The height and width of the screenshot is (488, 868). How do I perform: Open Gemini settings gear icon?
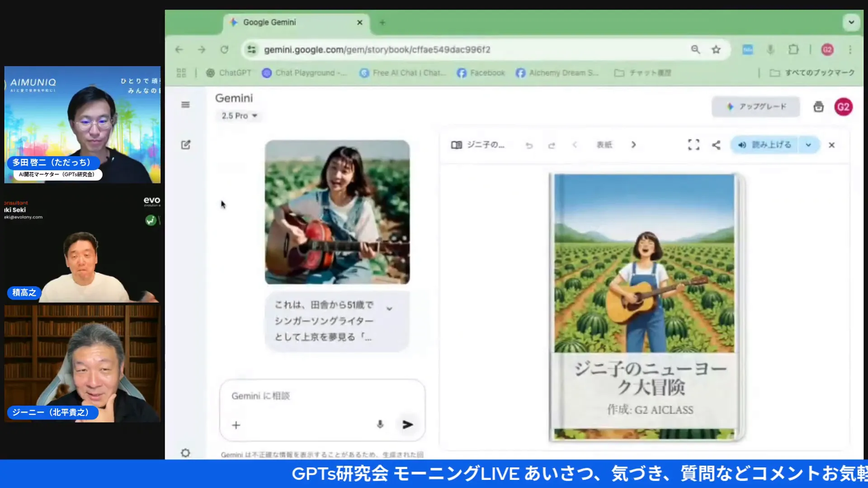point(185,453)
